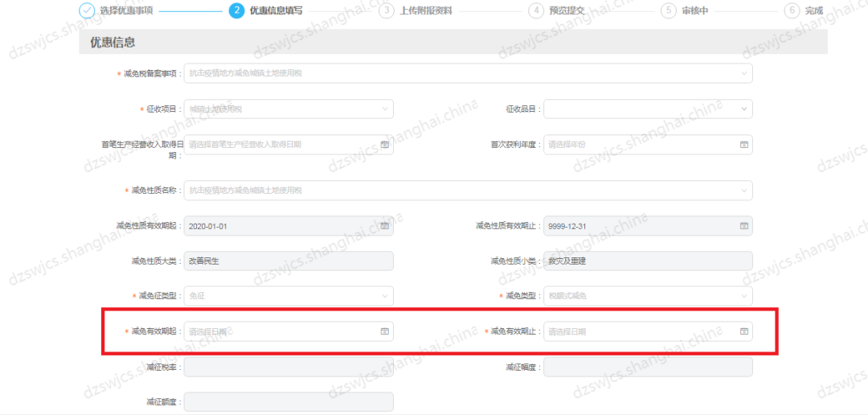Click calendar icon in 减免性质有效期止 field
868x415 pixels.
[x=743, y=226]
